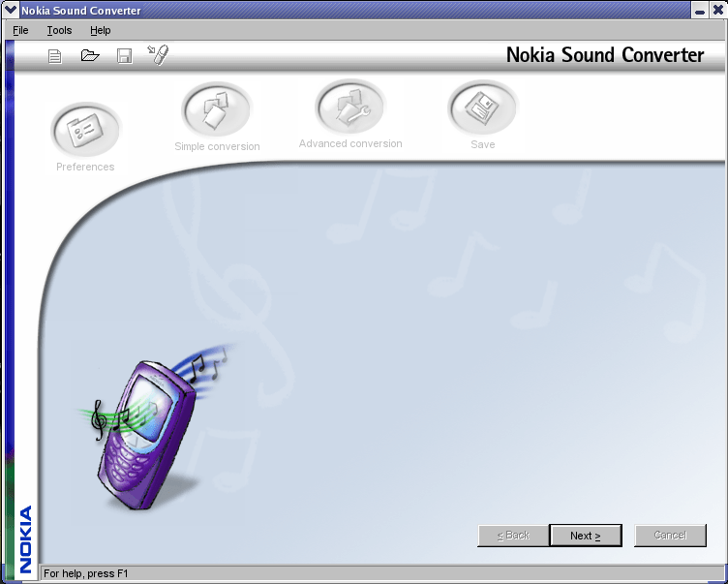Click the Preferences label text

pyautogui.click(x=85, y=167)
